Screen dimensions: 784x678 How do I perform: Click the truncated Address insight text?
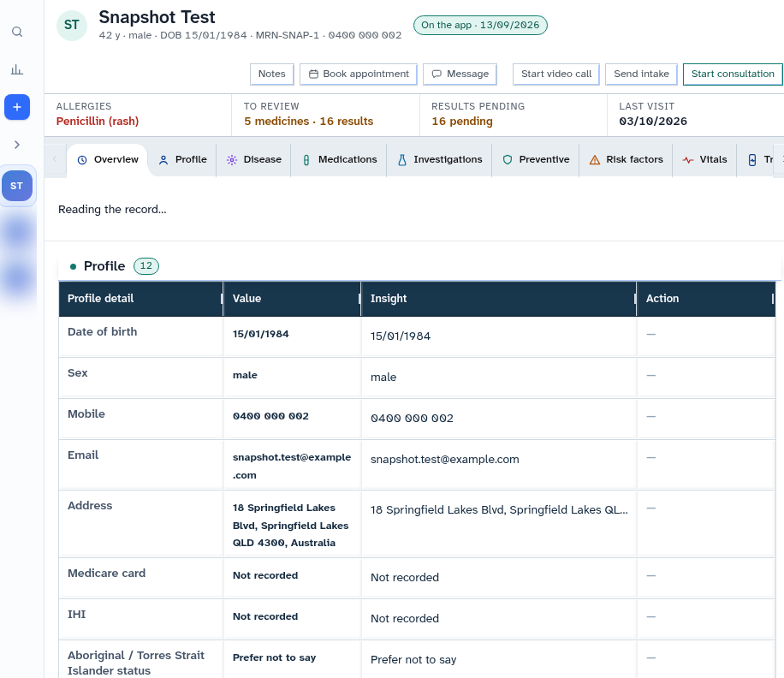click(499, 509)
